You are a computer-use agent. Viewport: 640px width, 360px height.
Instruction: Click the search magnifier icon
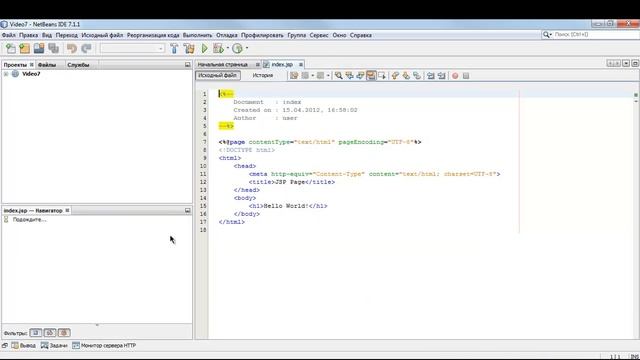click(x=546, y=35)
